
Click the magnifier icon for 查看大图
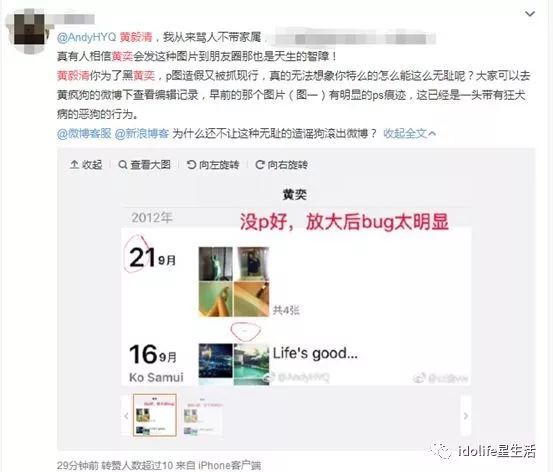[123, 165]
